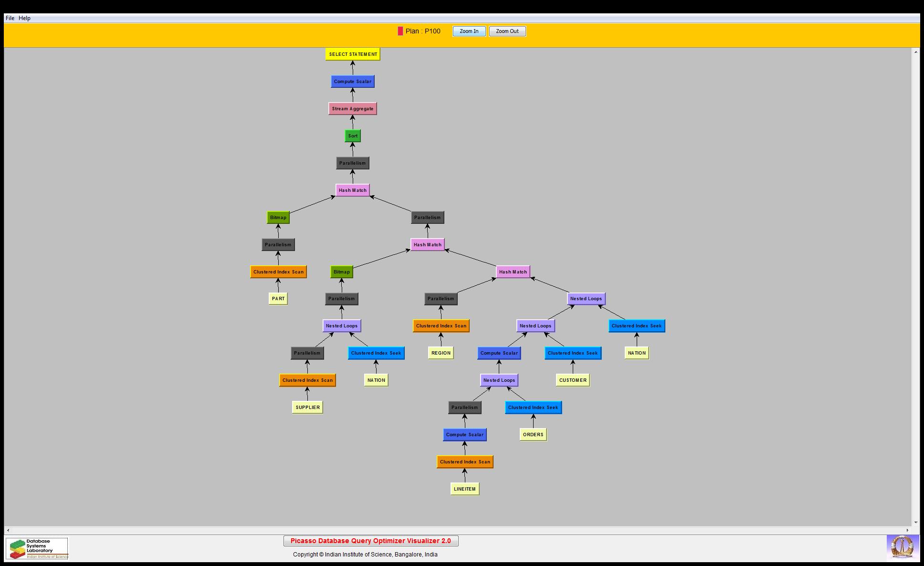This screenshot has width=924, height=566.
Task: Click the Indian Institute of Science emblem
Action: tap(902, 547)
